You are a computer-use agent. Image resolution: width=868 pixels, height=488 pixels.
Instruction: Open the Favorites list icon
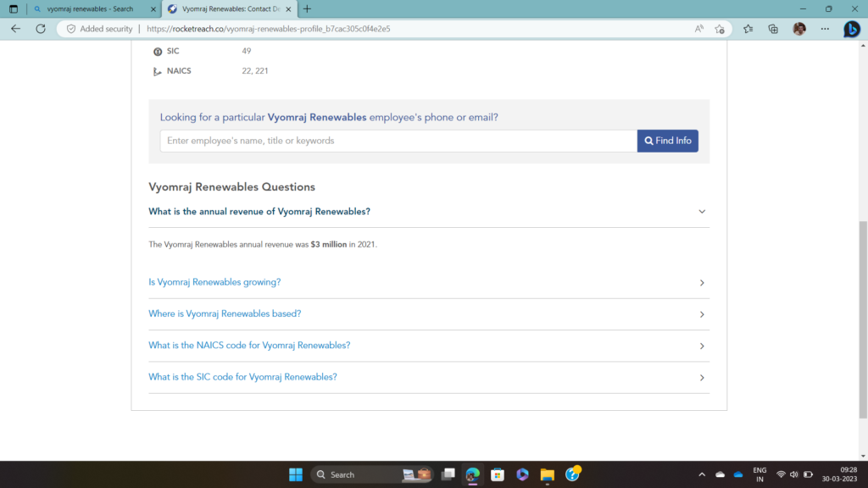coord(748,29)
